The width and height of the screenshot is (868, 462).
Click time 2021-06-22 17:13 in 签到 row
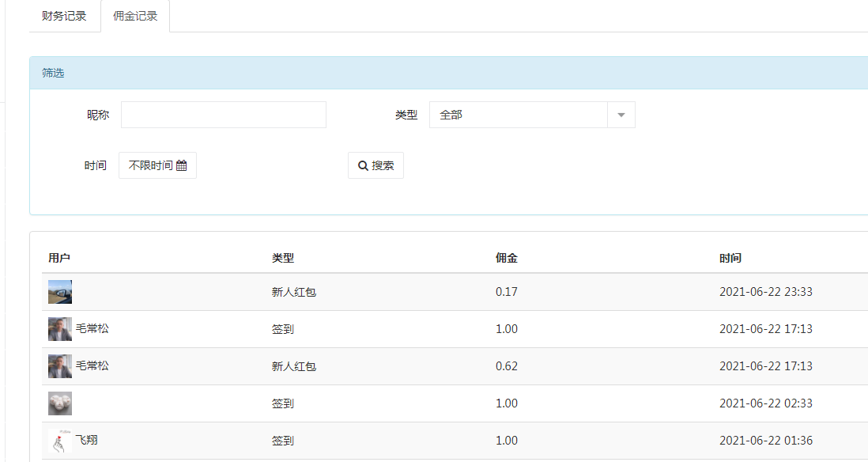pyautogui.click(x=766, y=329)
